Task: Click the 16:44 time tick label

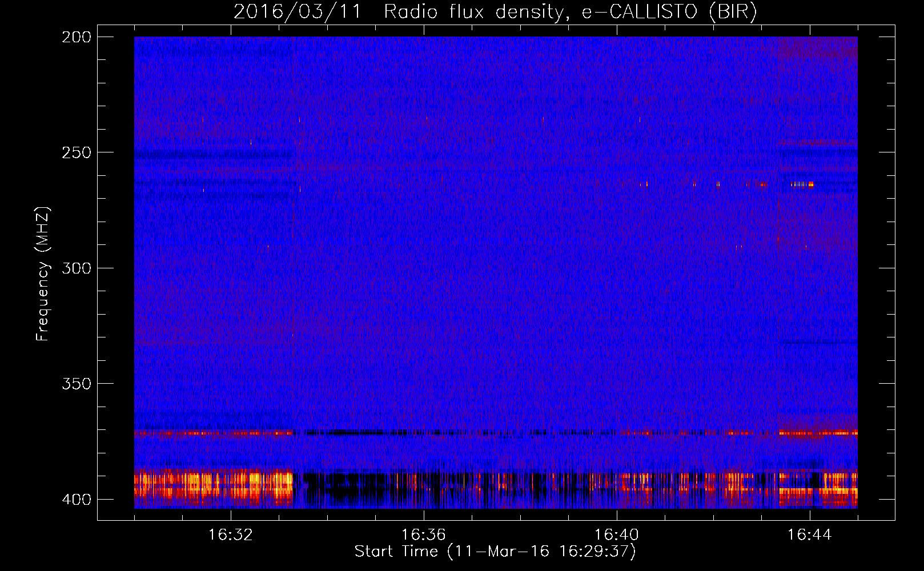Action: 810,535
